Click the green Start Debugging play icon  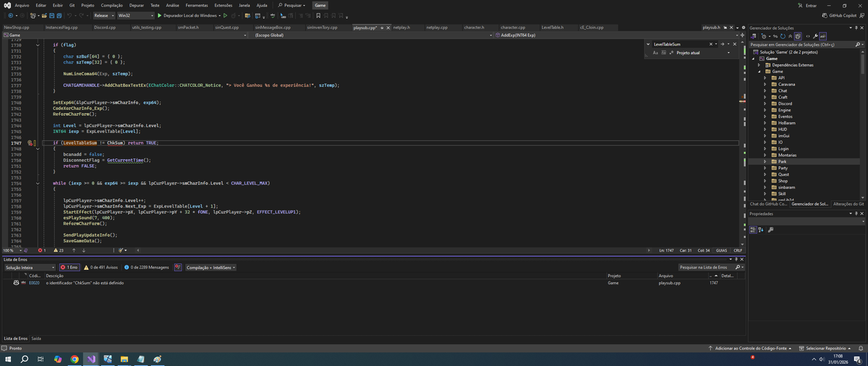coord(160,15)
